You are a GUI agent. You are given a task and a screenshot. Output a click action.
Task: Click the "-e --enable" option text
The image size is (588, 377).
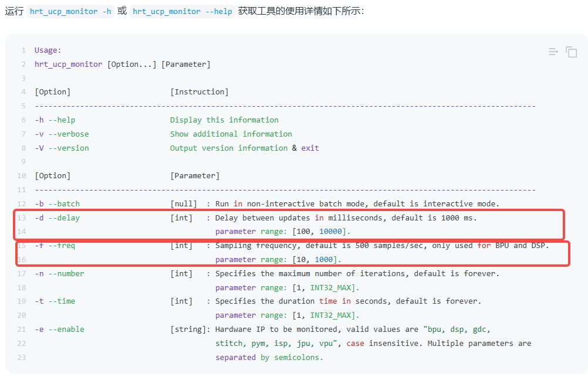59,330
